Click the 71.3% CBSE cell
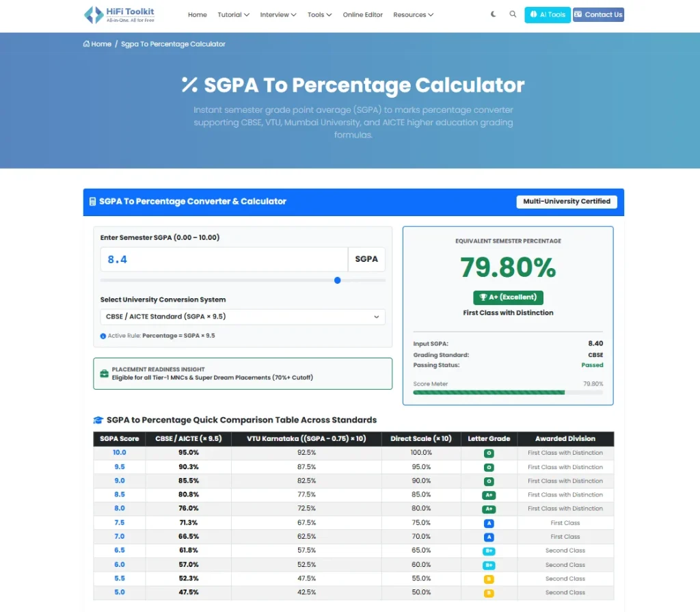Image resolution: width=700 pixels, height=612 pixels. [189, 522]
